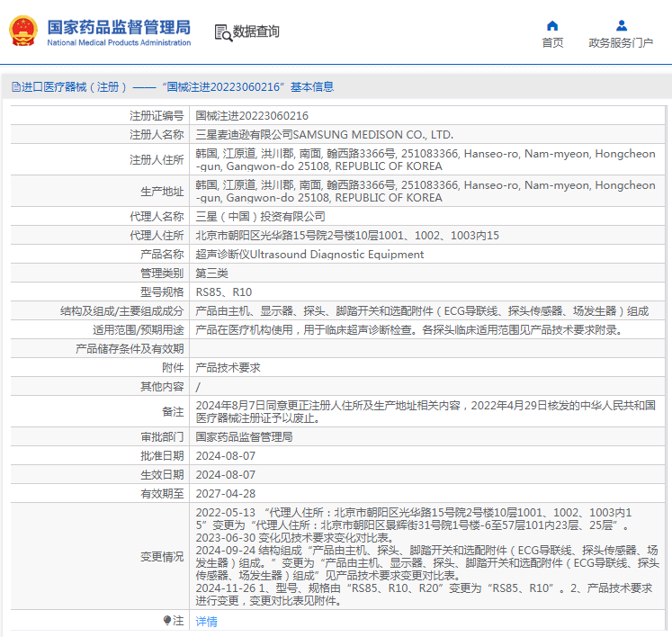Open the 数据查询 search icon
This screenshot has height=637, width=672.
pyautogui.click(x=223, y=33)
